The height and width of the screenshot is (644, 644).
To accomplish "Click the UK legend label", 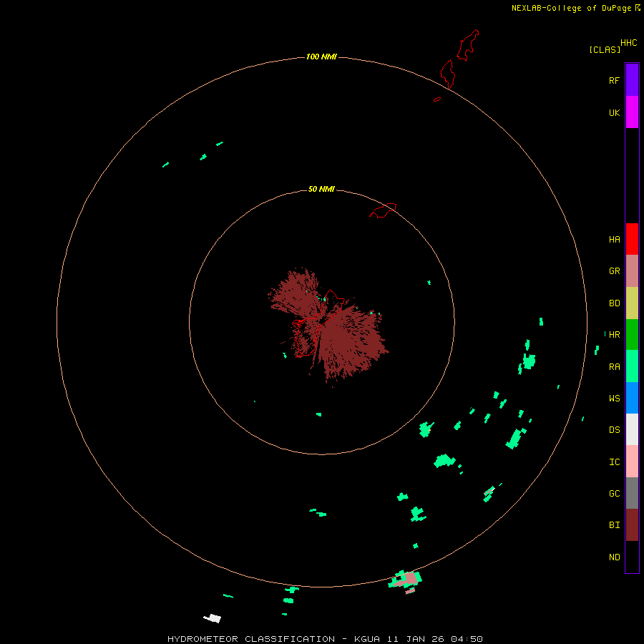I will (614, 112).
